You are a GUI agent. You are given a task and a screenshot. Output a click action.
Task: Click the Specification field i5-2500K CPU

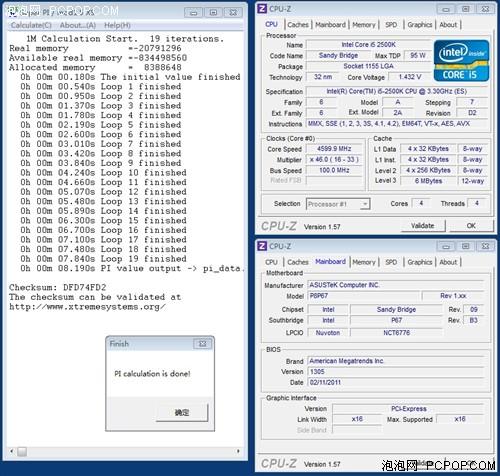[396, 91]
